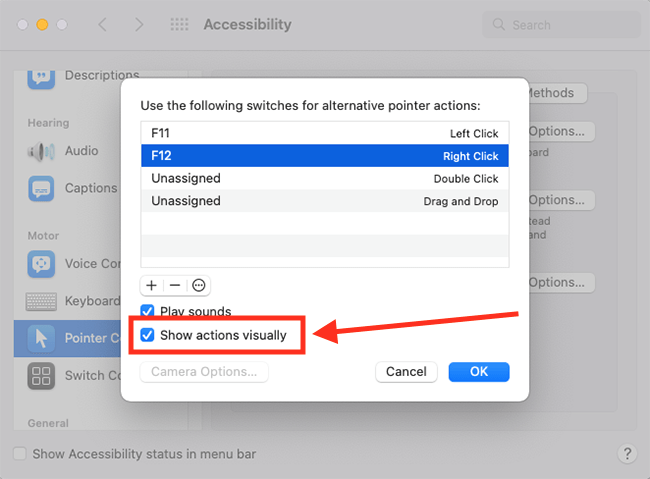Select the Unassigned Drag and Drop row

tap(325, 201)
